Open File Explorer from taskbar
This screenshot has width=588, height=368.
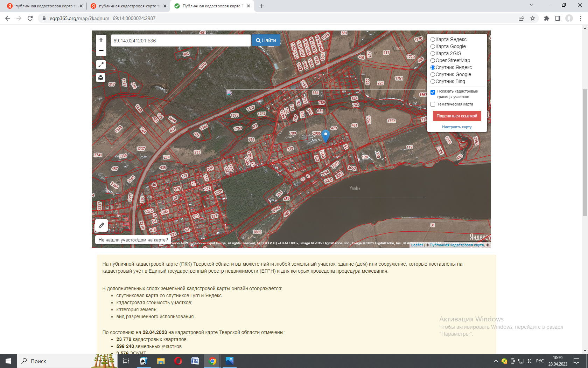click(161, 361)
